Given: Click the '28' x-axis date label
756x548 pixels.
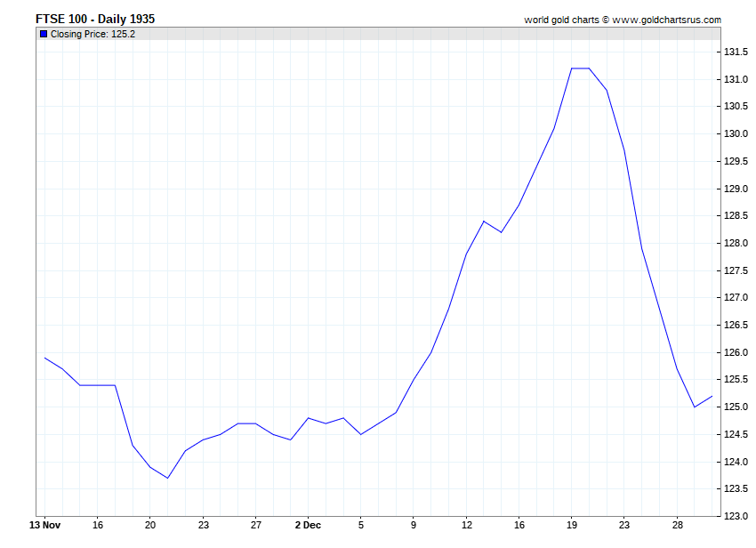Looking at the screenshot, I should [x=677, y=525].
